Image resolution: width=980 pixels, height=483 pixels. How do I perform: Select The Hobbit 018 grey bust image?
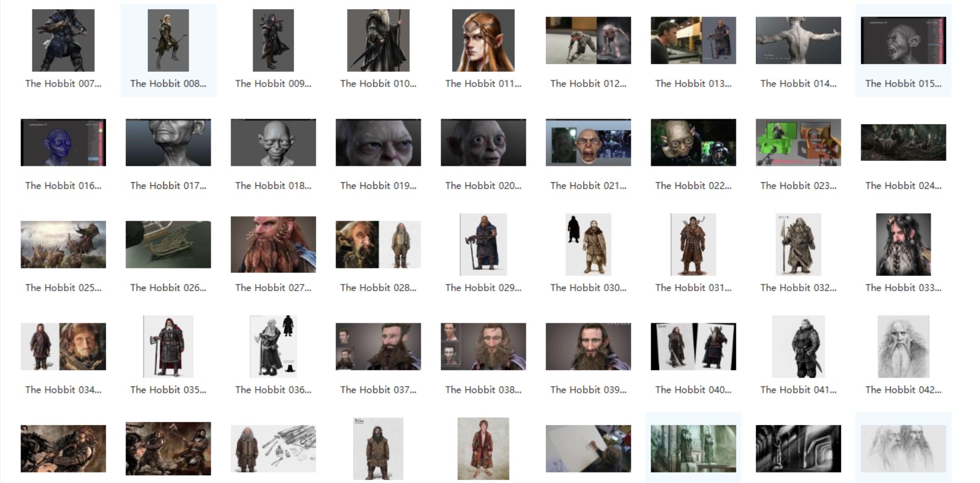point(273,143)
